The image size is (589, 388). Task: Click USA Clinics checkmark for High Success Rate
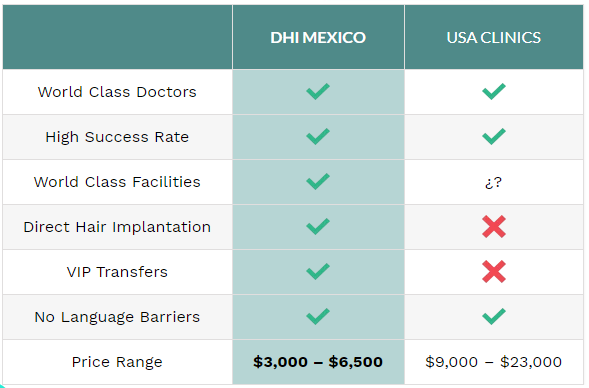click(x=494, y=136)
